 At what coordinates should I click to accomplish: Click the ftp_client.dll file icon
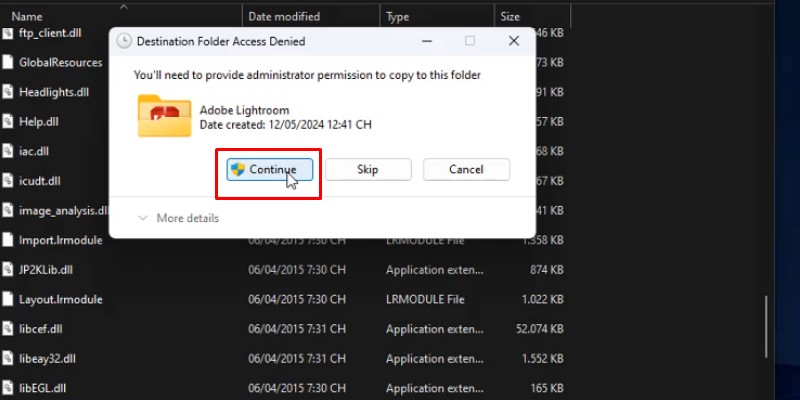(8, 33)
